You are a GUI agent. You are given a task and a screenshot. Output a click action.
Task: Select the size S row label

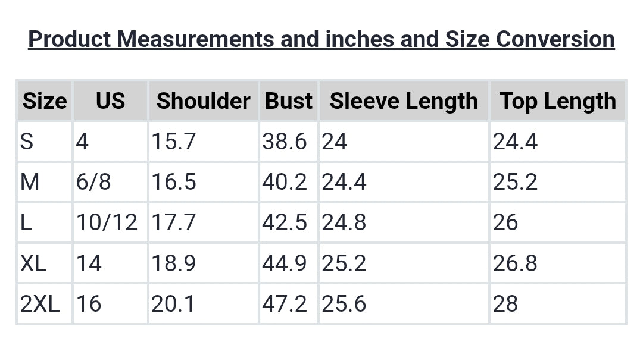click(x=27, y=142)
